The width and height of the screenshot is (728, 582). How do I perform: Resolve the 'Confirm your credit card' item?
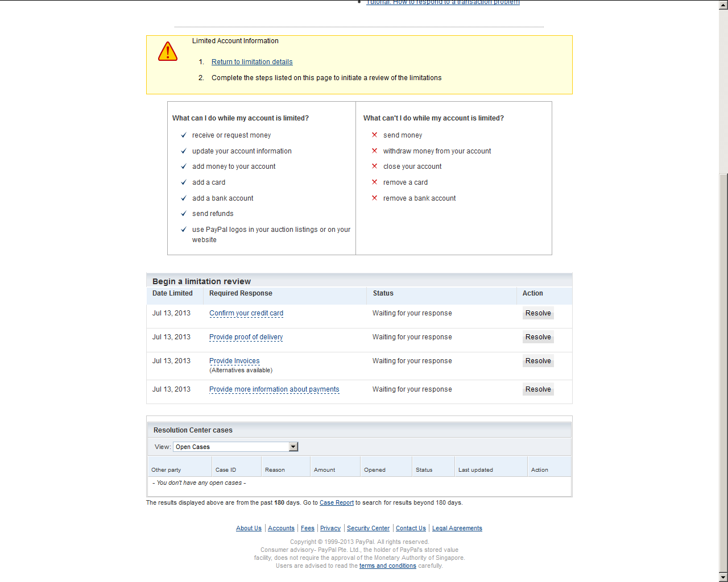pyautogui.click(x=538, y=313)
